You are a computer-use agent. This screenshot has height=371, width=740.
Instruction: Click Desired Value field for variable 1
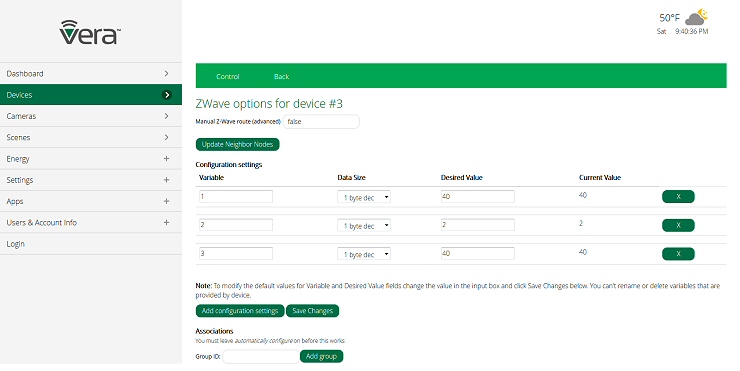coord(478,196)
